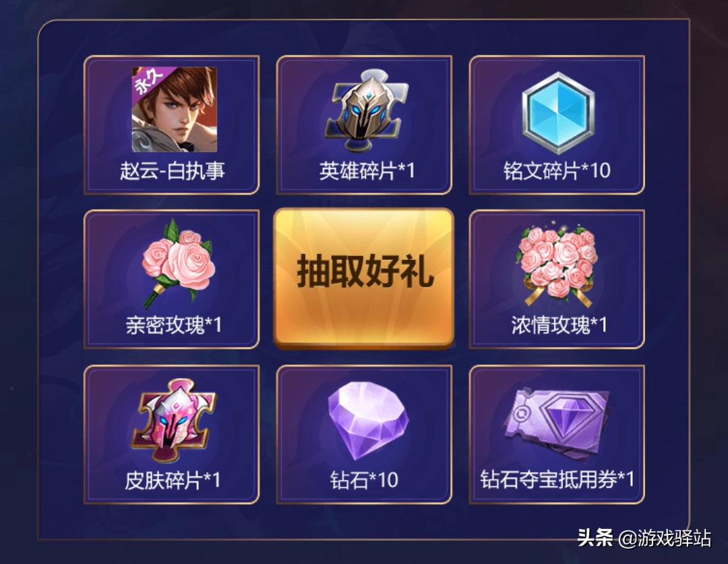Select the 赵云-白执事 skin portrait
The height and width of the screenshot is (564, 728).
pos(174,110)
